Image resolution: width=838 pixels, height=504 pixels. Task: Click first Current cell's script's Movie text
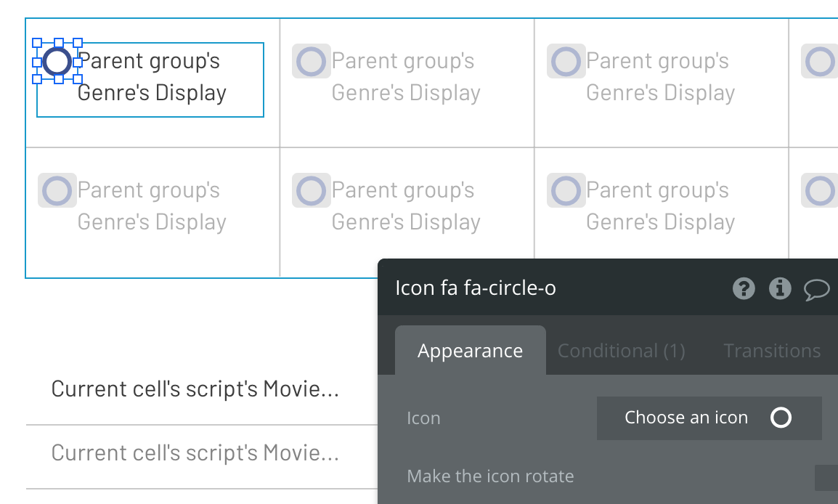tap(195, 389)
